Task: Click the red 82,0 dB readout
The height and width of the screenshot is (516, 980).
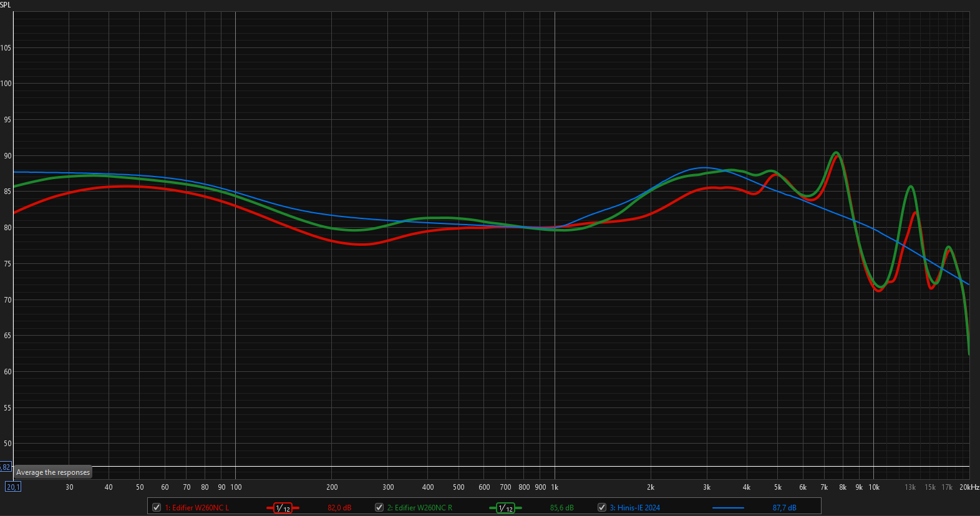Action: tap(339, 508)
